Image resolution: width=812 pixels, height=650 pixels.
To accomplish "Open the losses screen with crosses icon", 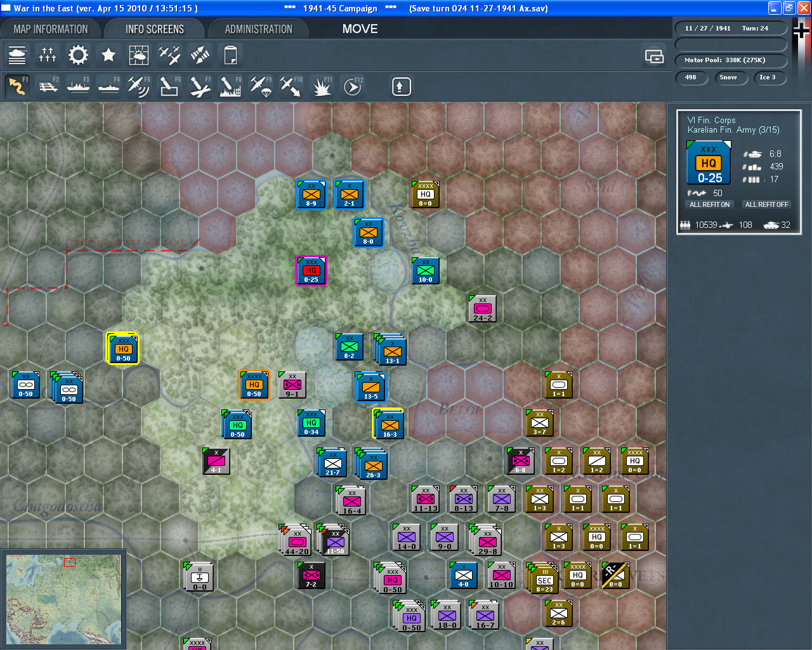I will click(48, 55).
